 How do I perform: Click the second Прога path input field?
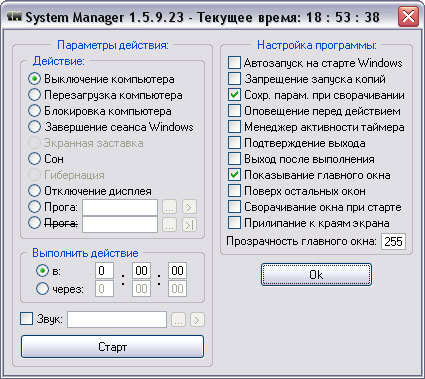pos(120,224)
